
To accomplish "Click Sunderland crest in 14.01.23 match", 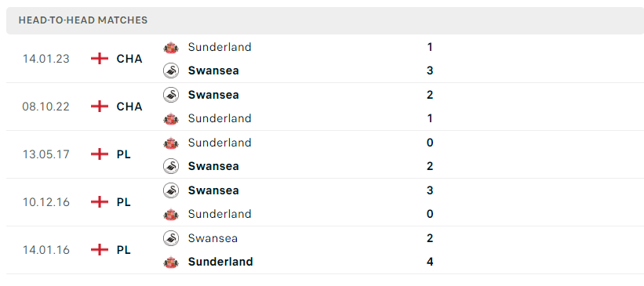I will [171, 48].
